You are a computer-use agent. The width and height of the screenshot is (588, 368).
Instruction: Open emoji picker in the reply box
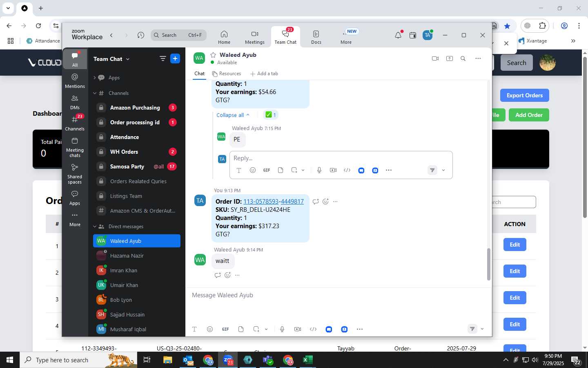pos(253,170)
